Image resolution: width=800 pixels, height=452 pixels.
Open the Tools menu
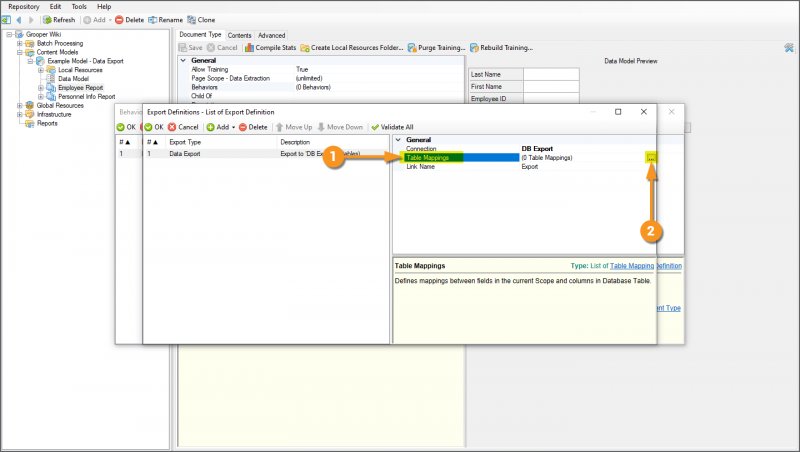coord(79,7)
